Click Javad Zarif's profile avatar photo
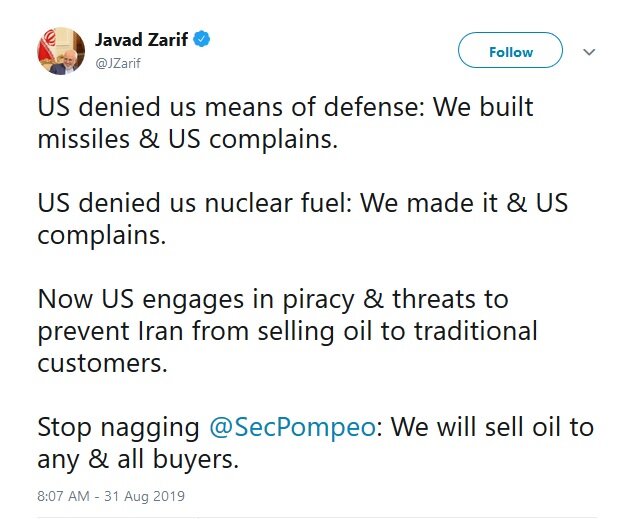The height and width of the screenshot is (519, 631). pyautogui.click(x=60, y=49)
